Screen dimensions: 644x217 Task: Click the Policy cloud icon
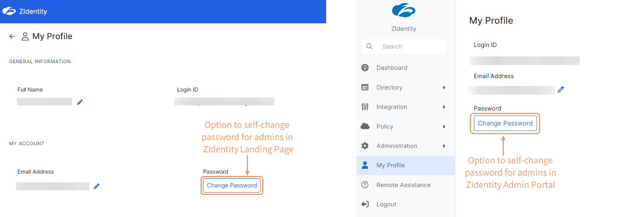coord(365,126)
